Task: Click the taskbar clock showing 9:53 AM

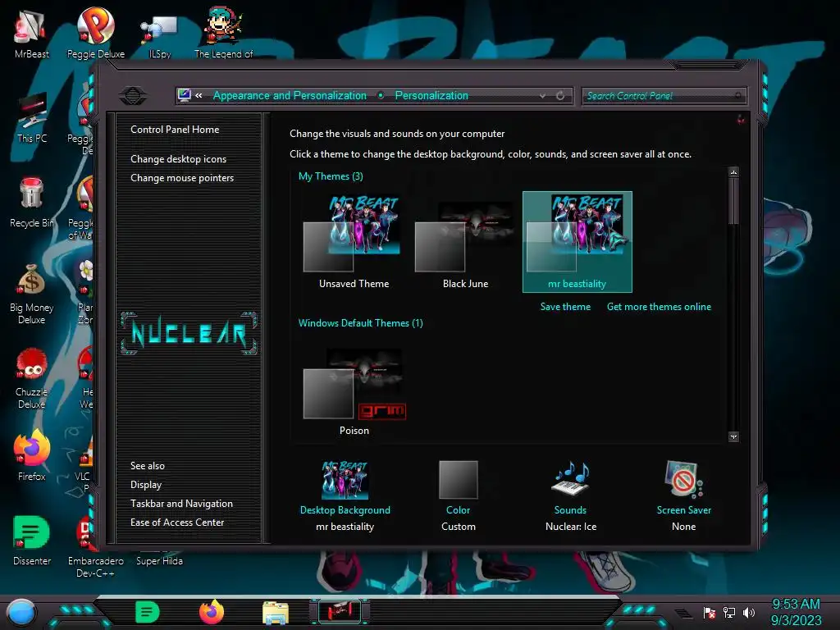Action: click(796, 605)
